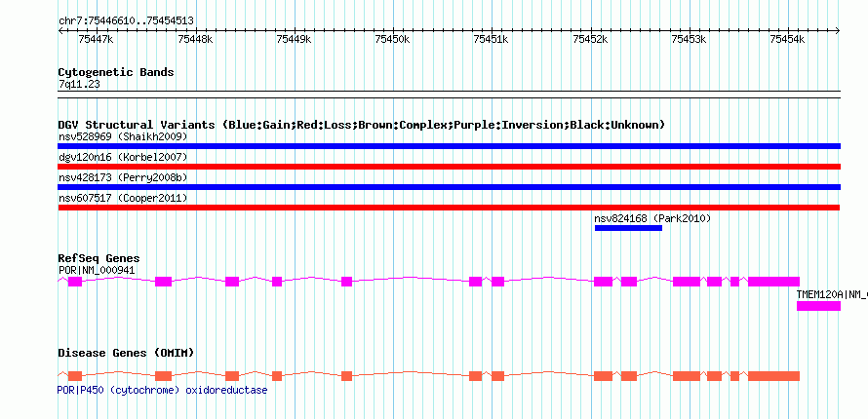Select the Cytogenetic Bands track title
Viewport: 868px width, 419px height.
point(116,72)
